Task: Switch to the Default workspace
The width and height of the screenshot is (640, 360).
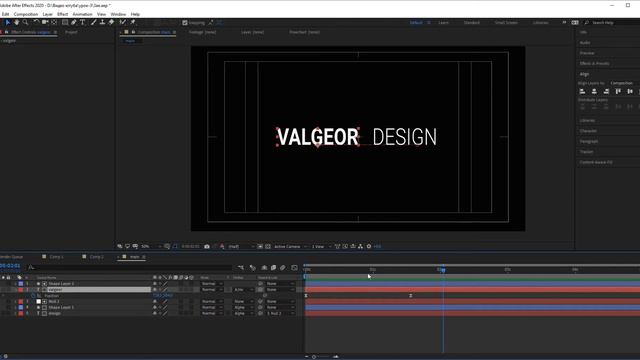Action: pyautogui.click(x=416, y=23)
